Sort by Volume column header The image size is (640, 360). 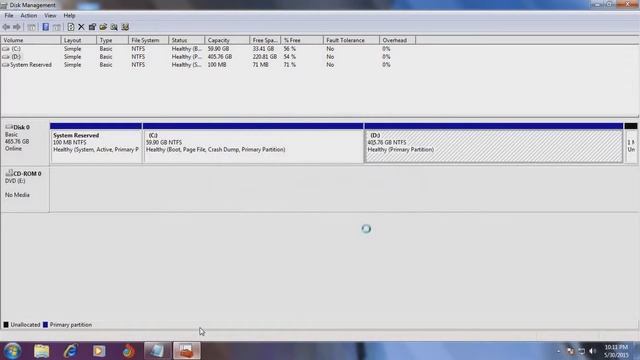point(31,40)
